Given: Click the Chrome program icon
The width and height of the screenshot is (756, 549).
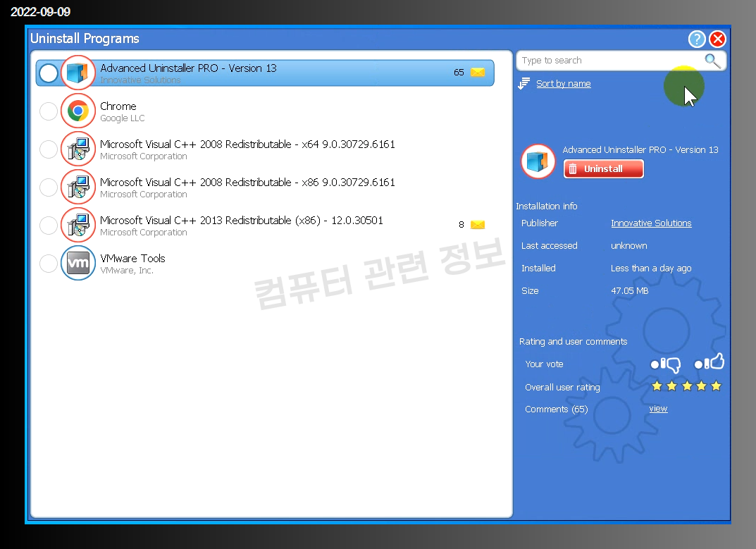Looking at the screenshot, I should tap(78, 111).
